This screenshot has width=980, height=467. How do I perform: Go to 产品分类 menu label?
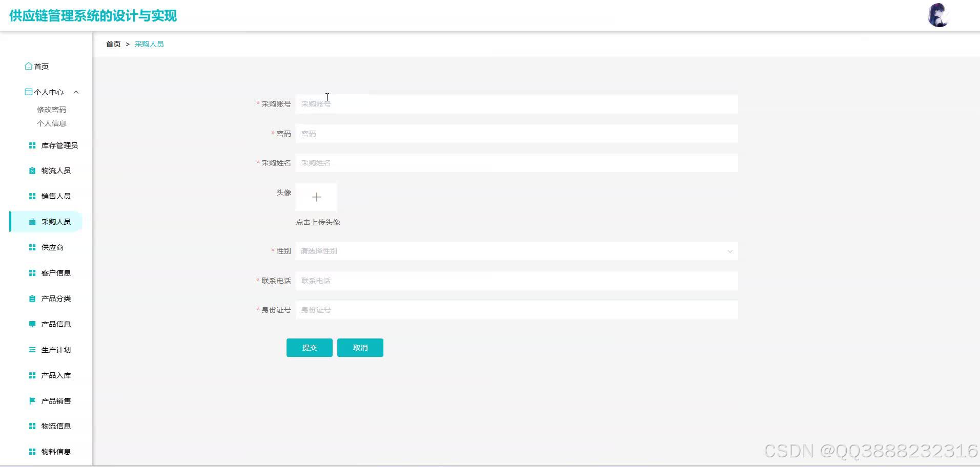tap(56, 299)
